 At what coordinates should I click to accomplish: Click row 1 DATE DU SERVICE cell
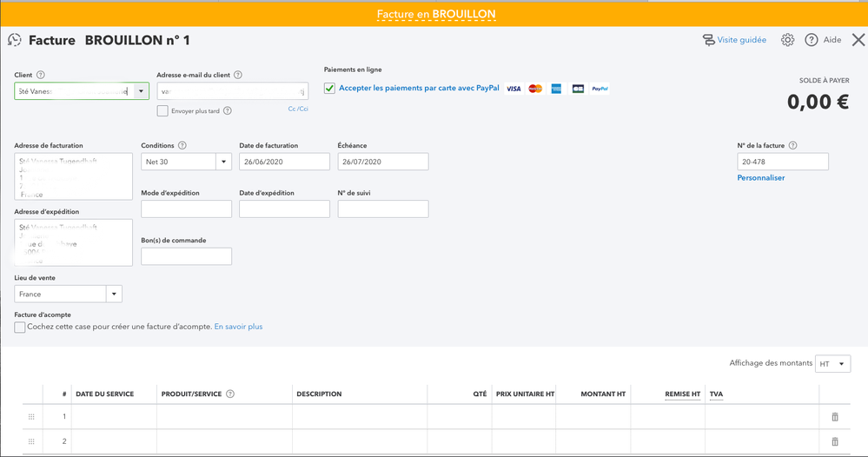pyautogui.click(x=114, y=417)
